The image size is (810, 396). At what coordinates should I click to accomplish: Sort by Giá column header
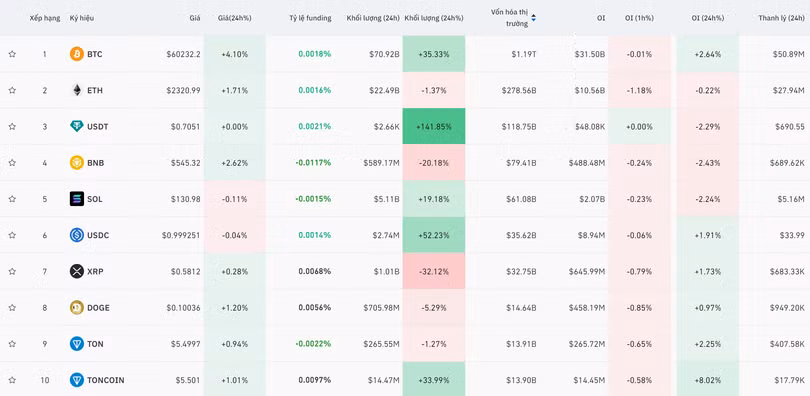pyautogui.click(x=195, y=18)
